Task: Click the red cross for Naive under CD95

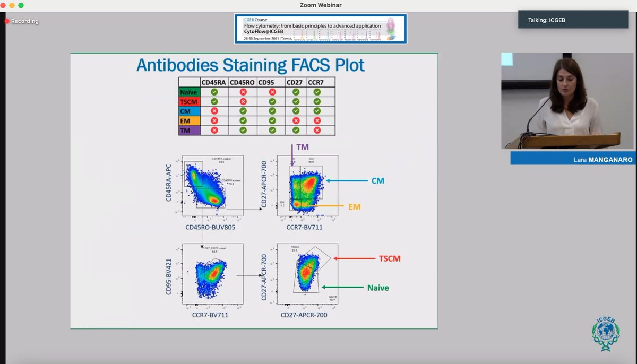Action: coord(271,92)
